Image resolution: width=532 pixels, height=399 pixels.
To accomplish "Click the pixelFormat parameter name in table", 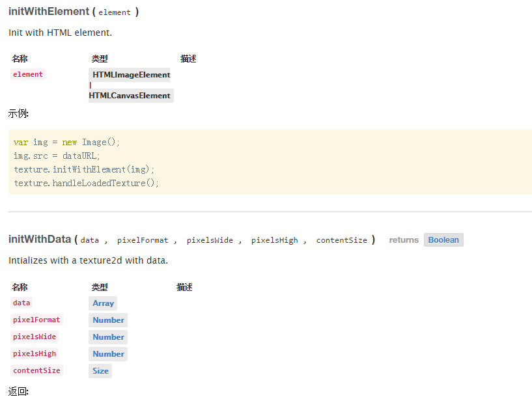I will tap(36, 320).
